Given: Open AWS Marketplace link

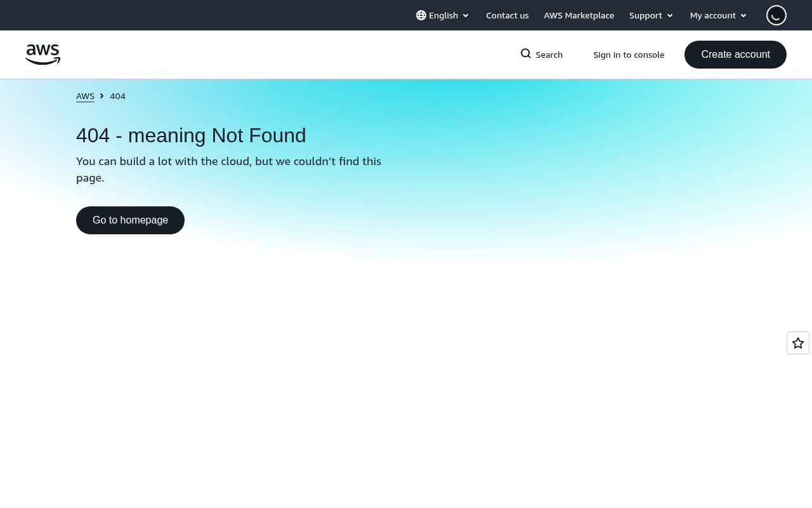Looking at the screenshot, I should (579, 15).
